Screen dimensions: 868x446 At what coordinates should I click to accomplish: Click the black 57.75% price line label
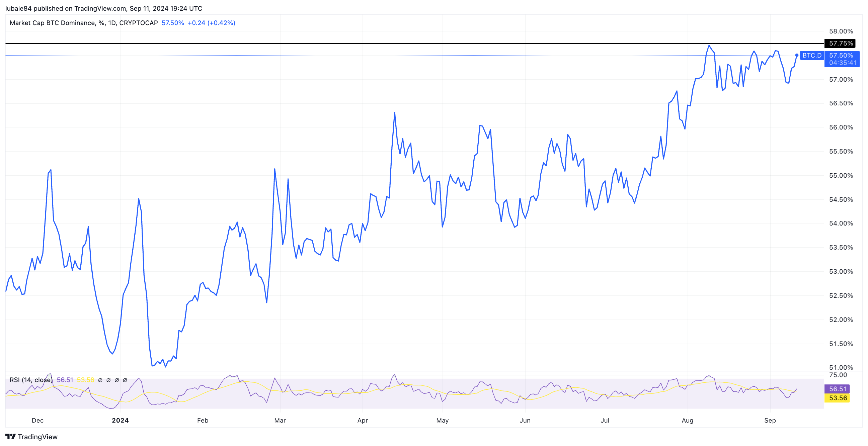[x=841, y=43]
